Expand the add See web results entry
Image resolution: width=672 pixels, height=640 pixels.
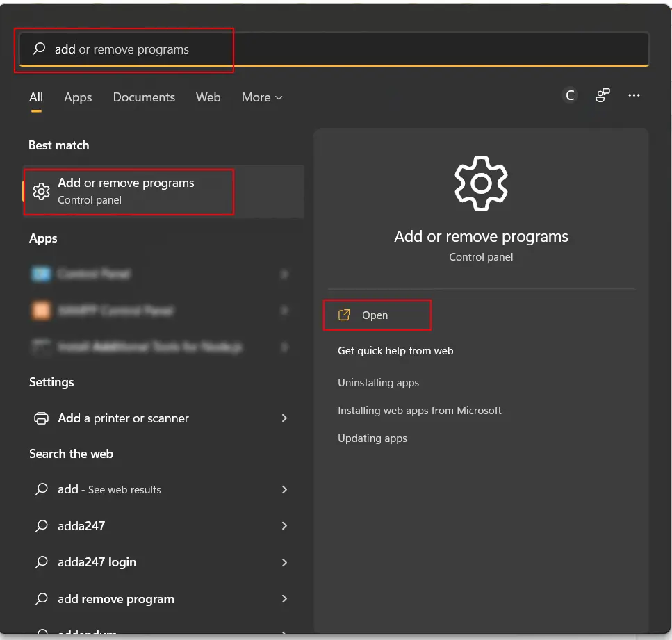(284, 489)
